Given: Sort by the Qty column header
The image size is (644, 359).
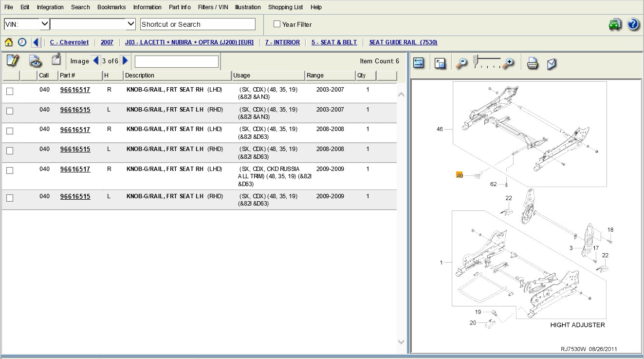Looking at the screenshot, I should click(366, 76).
